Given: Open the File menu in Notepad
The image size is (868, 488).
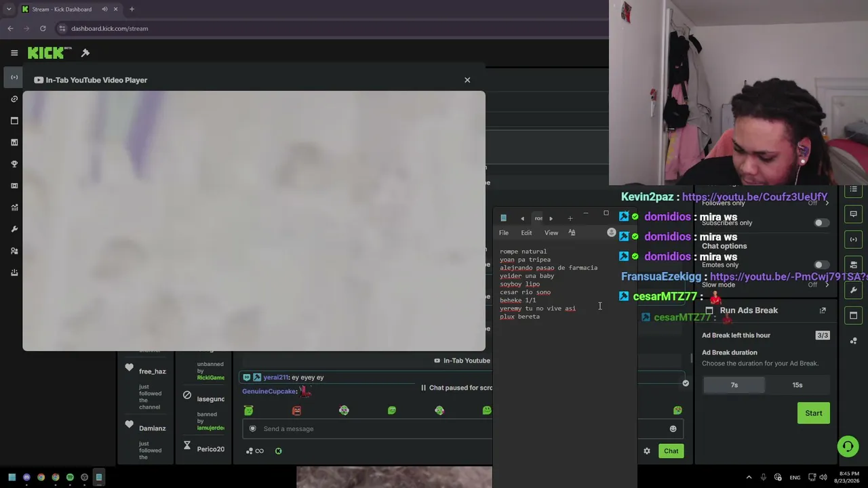Looking at the screenshot, I should [x=504, y=233].
